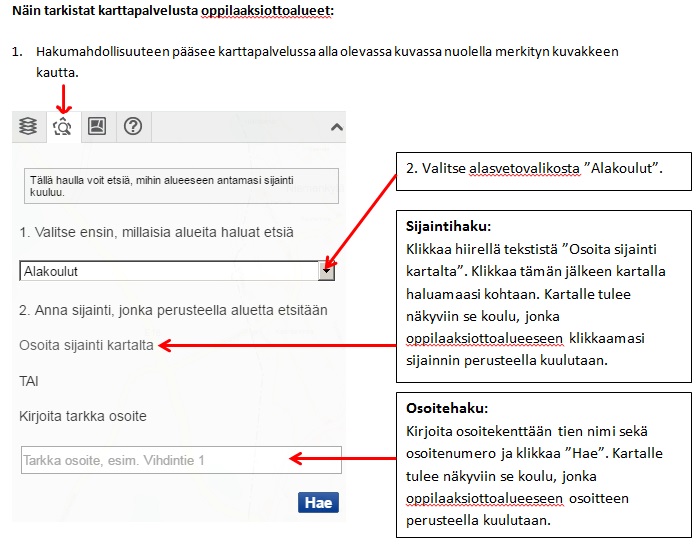Open the help question mark icon
Screen dimensions: 699x544
click(132, 127)
